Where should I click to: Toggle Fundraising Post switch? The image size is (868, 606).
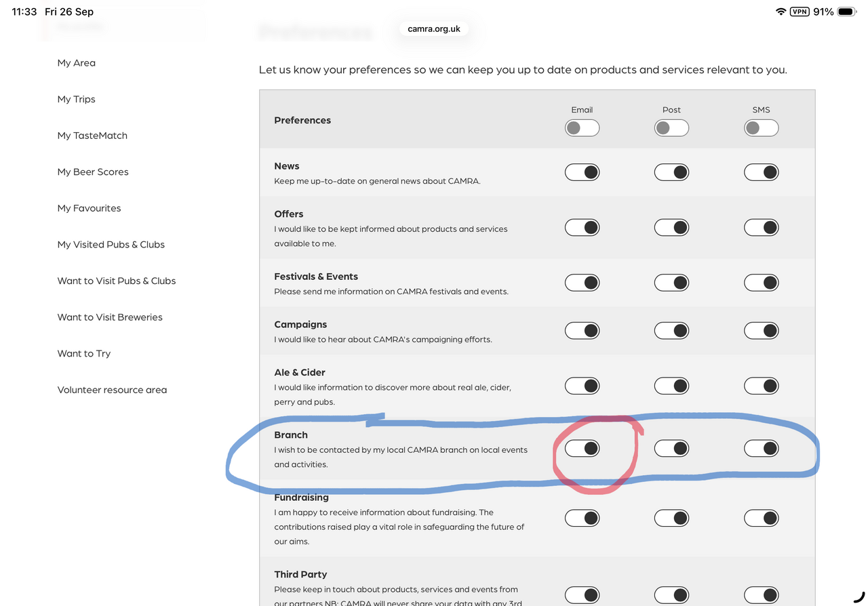[671, 519]
